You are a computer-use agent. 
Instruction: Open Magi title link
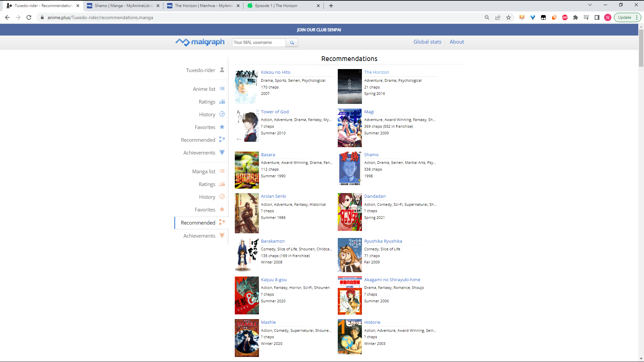pyautogui.click(x=369, y=112)
